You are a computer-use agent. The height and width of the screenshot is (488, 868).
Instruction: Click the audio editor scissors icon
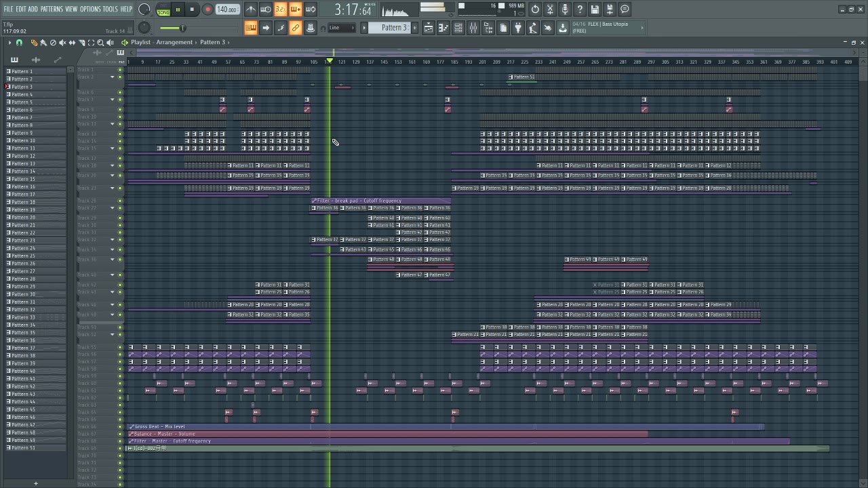click(x=550, y=9)
